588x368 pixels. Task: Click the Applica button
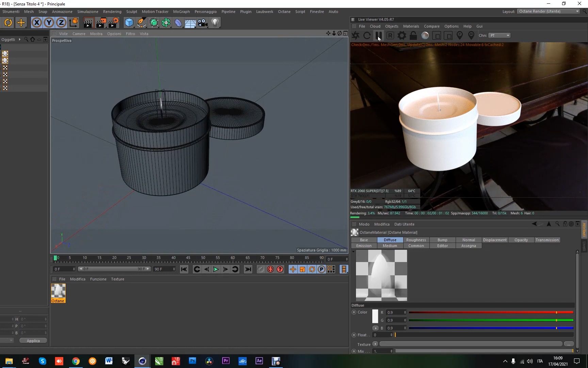(33, 341)
